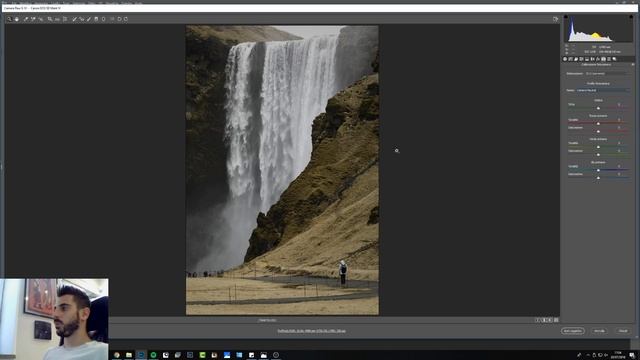This screenshot has height=360, width=640.
Task: Select the White Balance eyedropper tool
Action: pos(26,19)
